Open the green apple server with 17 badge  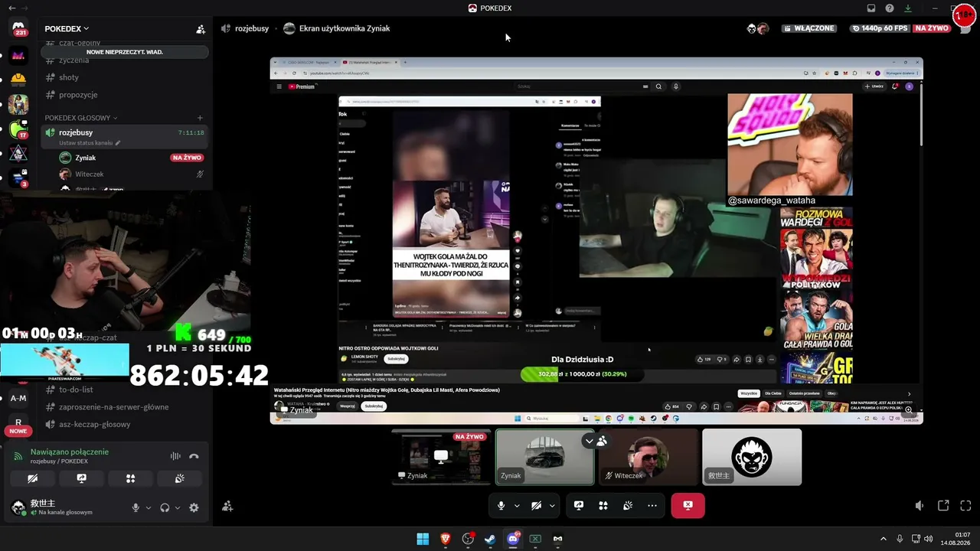pyautogui.click(x=18, y=129)
